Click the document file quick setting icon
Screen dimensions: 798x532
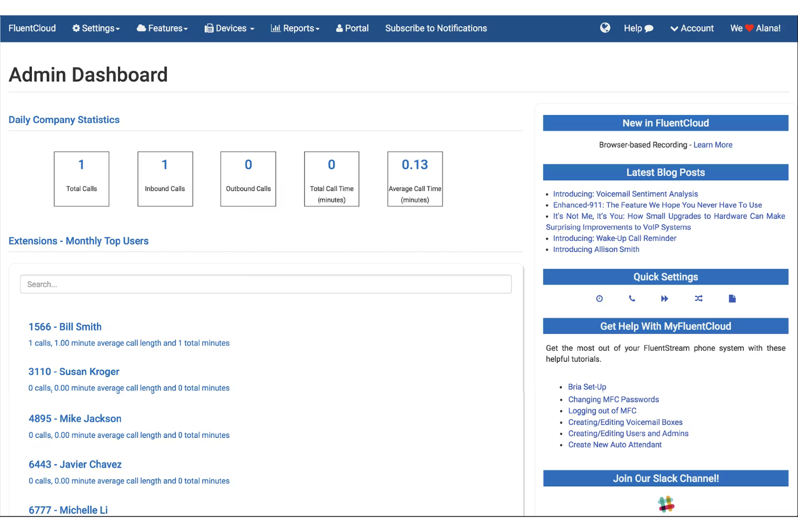click(x=732, y=299)
